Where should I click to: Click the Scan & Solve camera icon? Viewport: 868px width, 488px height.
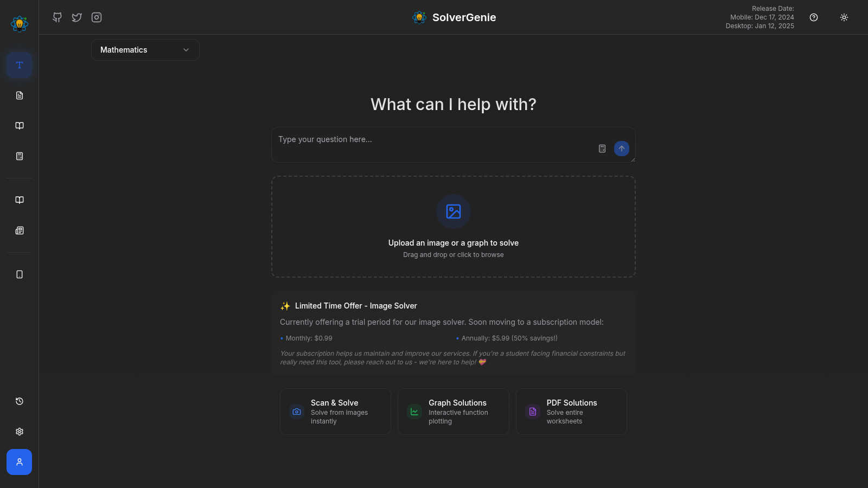coord(297,412)
